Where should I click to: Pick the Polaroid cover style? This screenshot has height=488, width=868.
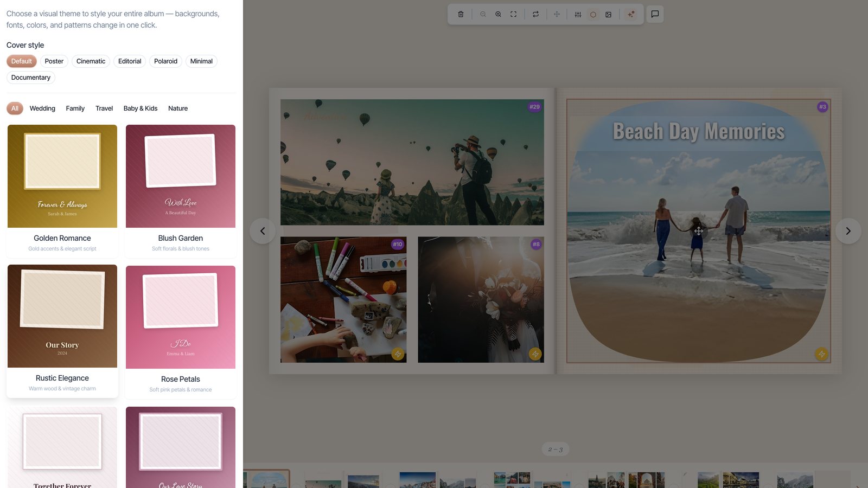click(x=165, y=61)
